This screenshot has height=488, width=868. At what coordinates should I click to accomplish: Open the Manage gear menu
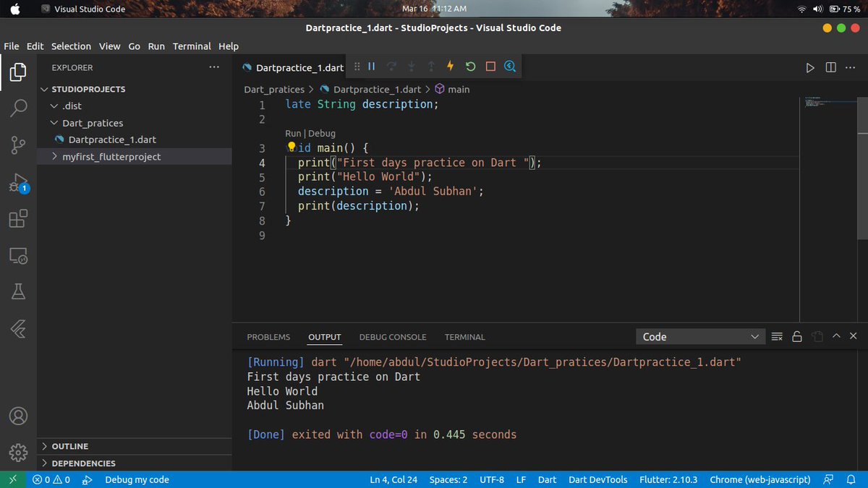[18, 453]
